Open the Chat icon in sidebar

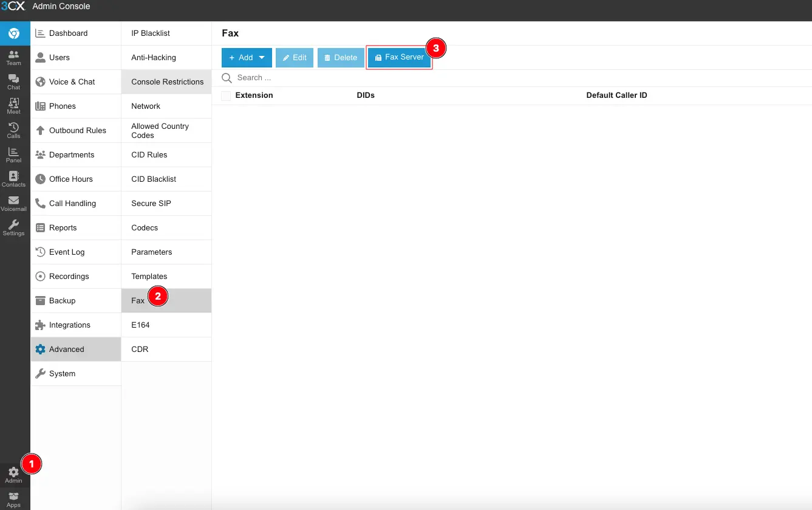tap(13, 81)
